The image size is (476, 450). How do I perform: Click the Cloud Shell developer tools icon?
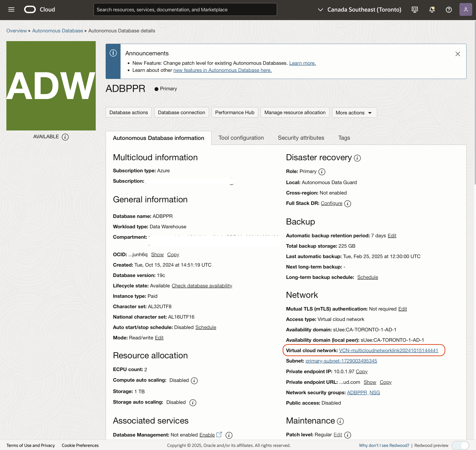coord(415,10)
